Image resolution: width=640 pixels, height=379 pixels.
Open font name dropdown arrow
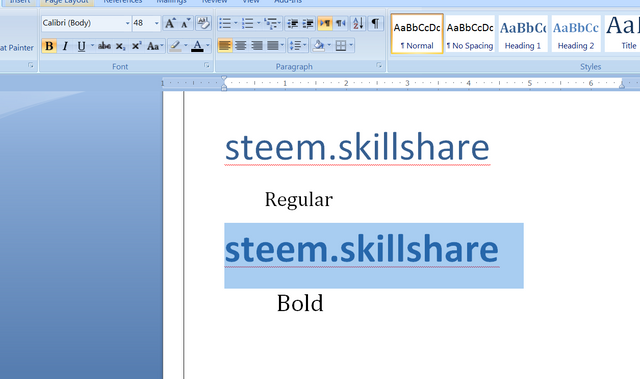click(127, 23)
